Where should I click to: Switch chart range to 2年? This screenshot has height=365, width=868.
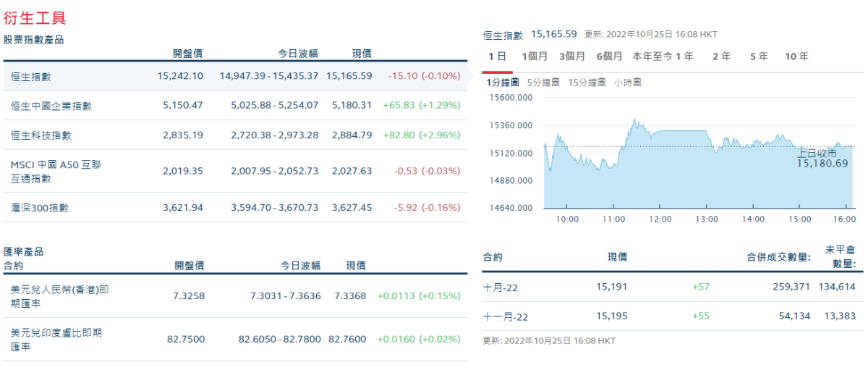click(x=721, y=56)
